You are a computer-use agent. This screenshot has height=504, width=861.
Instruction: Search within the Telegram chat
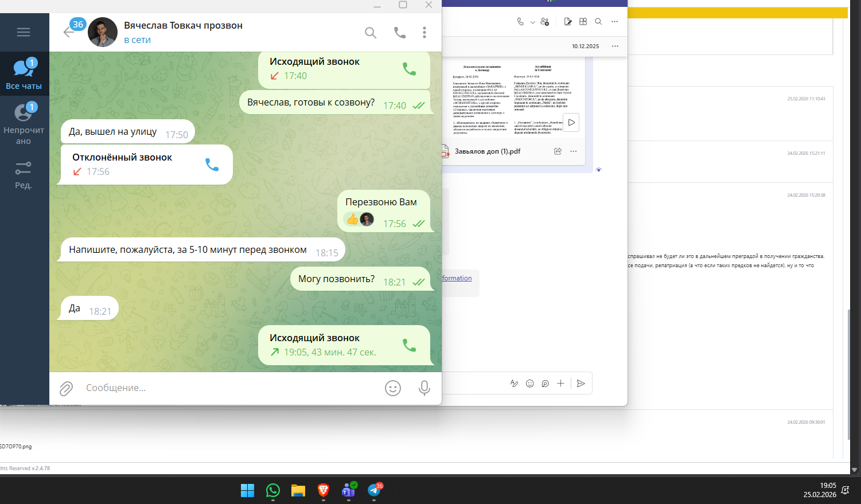tap(371, 33)
